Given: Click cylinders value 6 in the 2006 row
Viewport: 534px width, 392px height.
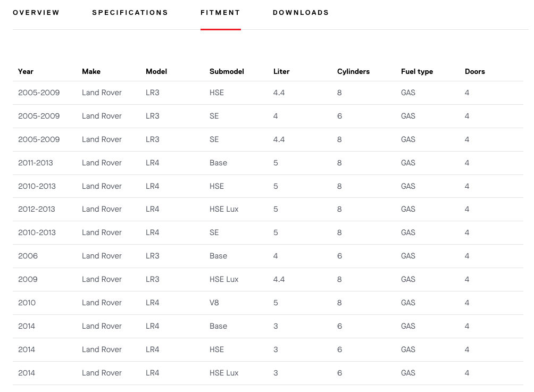Looking at the screenshot, I should tap(339, 256).
